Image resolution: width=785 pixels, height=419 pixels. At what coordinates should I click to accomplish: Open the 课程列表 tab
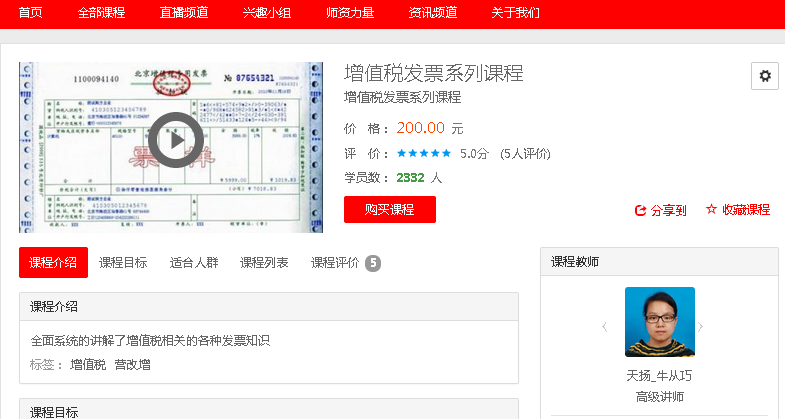click(x=264, y=263)
